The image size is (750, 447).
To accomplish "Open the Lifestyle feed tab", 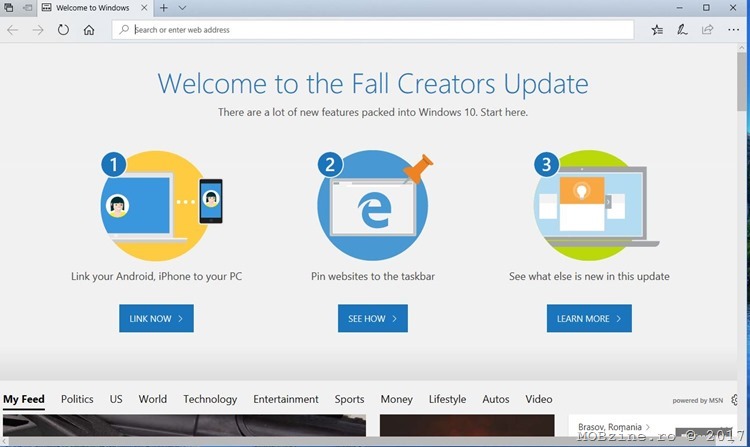I will (x=447, y=399).
